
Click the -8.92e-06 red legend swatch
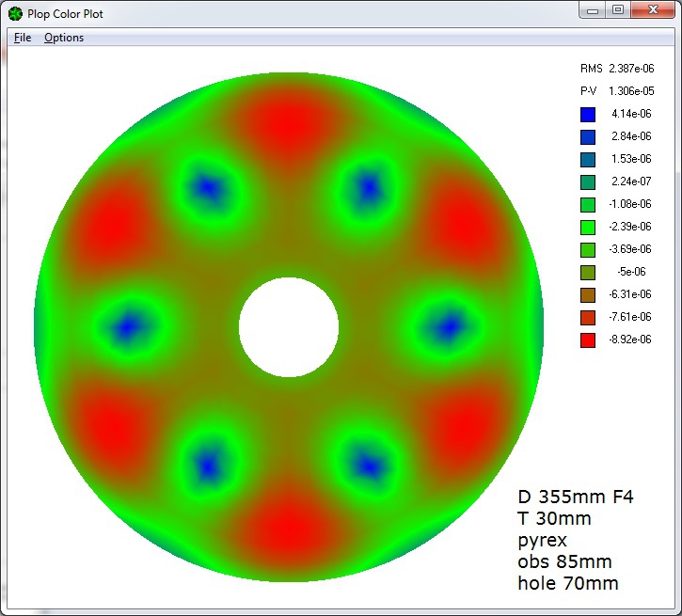588,340
